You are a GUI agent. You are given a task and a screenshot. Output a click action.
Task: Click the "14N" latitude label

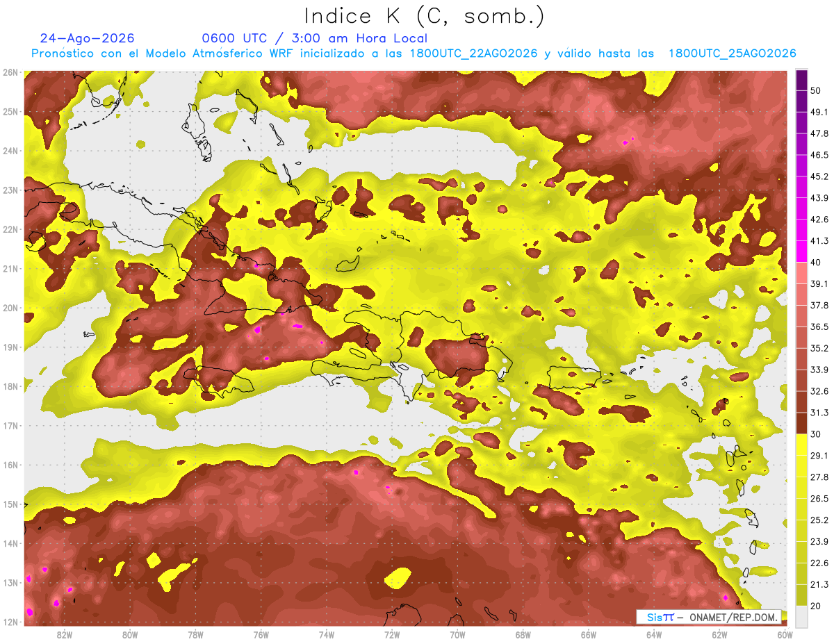click(11, 543)
